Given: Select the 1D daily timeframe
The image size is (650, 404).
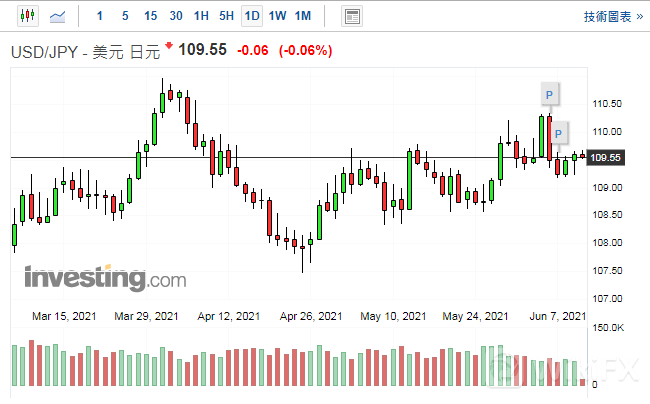Looking at the screenshot, I should coord(252,16).
